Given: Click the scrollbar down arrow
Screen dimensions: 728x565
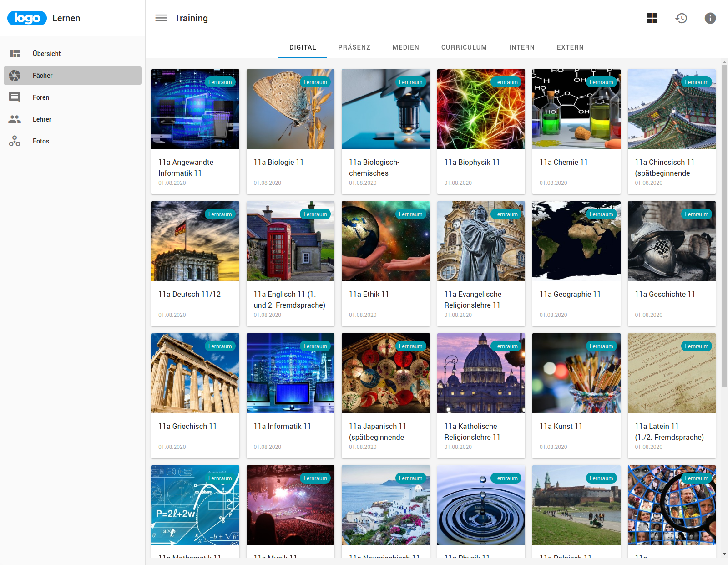Looking at the screenshot, I should click(724, 554).
